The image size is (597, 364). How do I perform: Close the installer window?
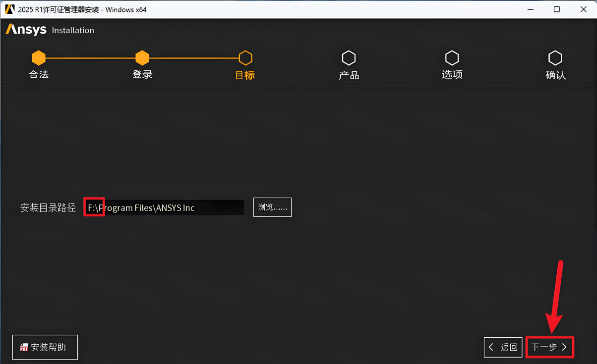coord(584,9)
